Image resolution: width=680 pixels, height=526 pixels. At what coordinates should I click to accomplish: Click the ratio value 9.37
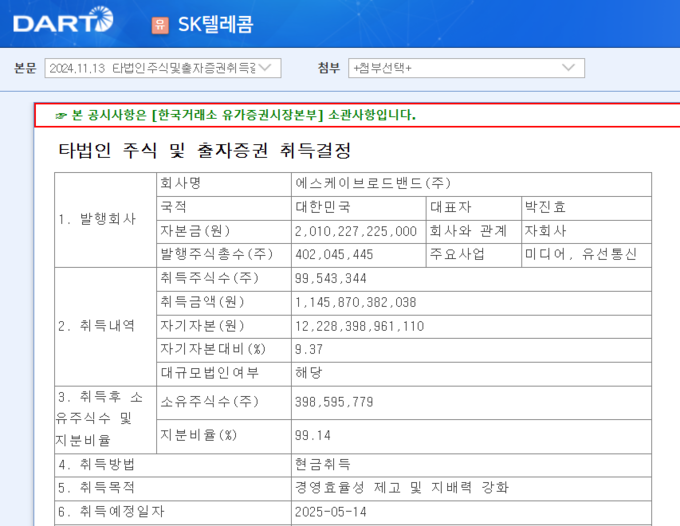click(309, 349)
